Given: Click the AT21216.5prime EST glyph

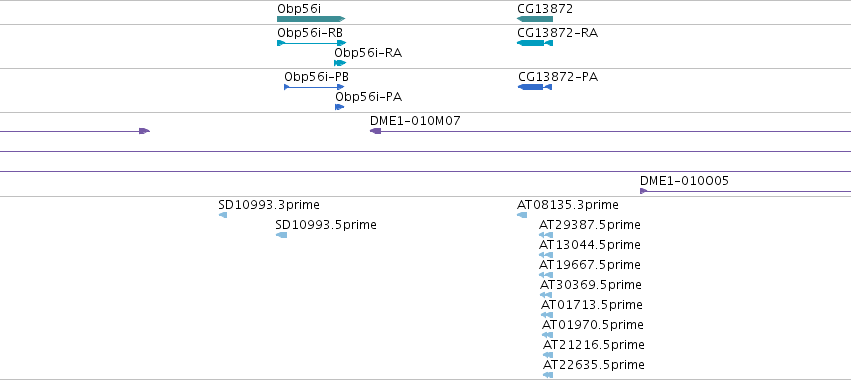Looking at the screenshot, I should [x=548, y=355].
